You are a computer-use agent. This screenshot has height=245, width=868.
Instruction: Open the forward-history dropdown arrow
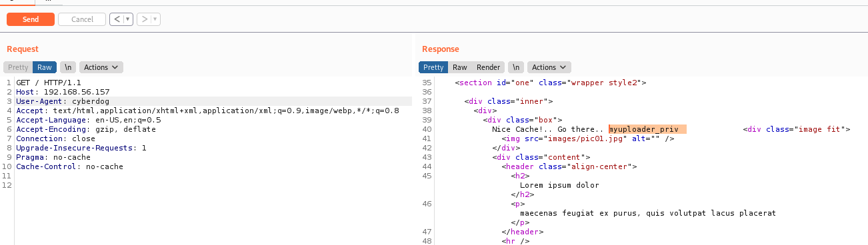pyautogui.click(x=155, y=19)
